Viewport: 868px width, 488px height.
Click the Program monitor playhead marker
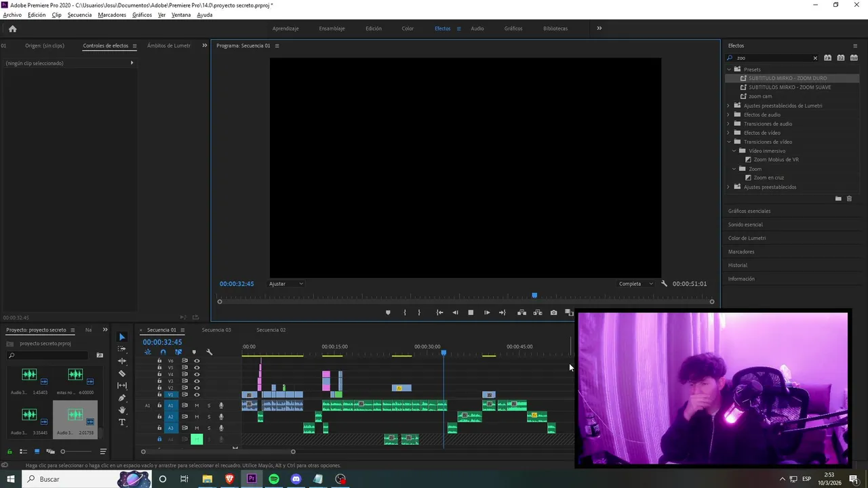coord(534,296)
